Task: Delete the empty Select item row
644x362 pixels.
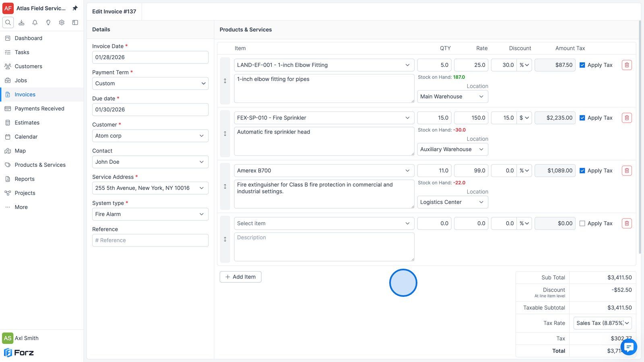Action: tap(627, 223)
